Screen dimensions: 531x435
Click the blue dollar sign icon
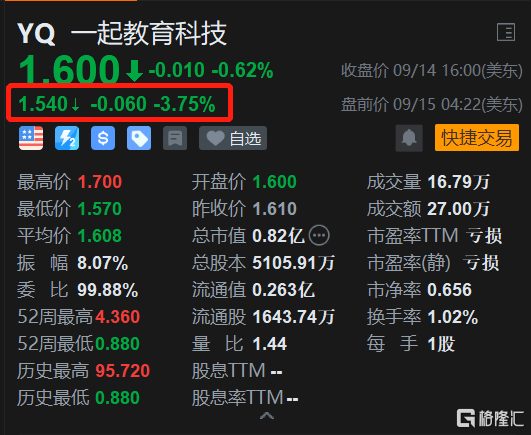103,138
